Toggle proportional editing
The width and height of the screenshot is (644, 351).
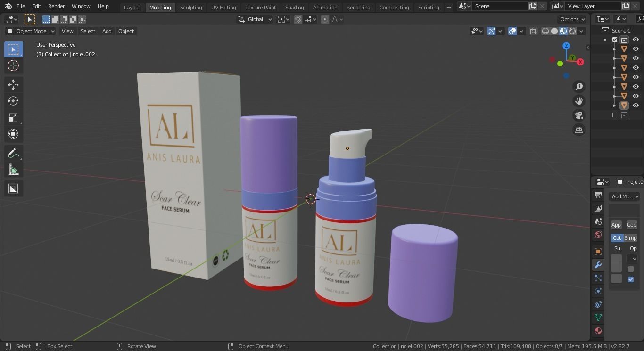(x=325, y=19)
